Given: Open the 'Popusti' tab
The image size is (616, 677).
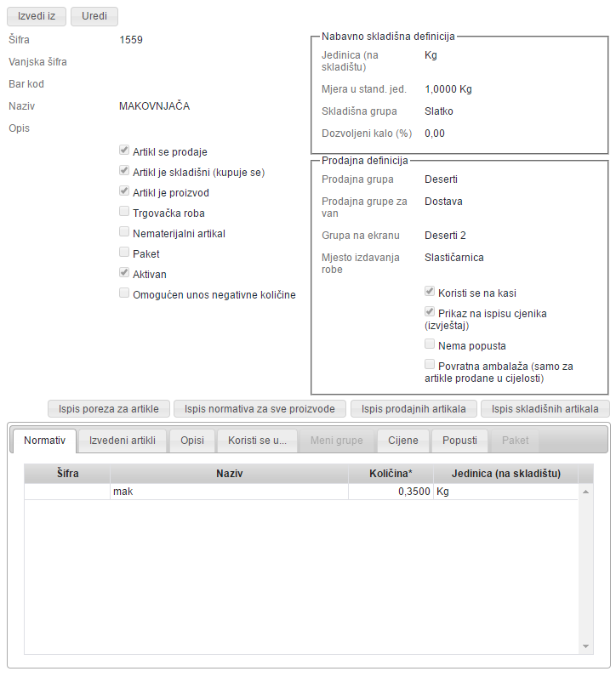Looking at the screenshot, I should [459, 441].
